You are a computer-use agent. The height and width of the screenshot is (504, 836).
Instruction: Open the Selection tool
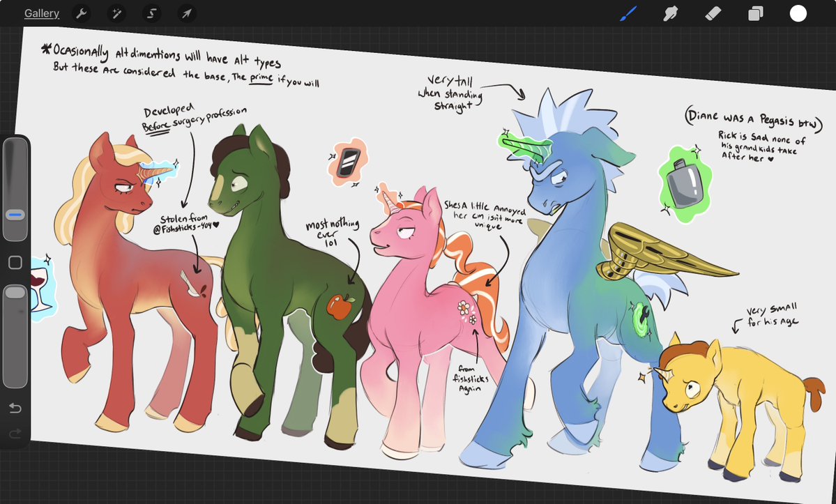(151, 13)
